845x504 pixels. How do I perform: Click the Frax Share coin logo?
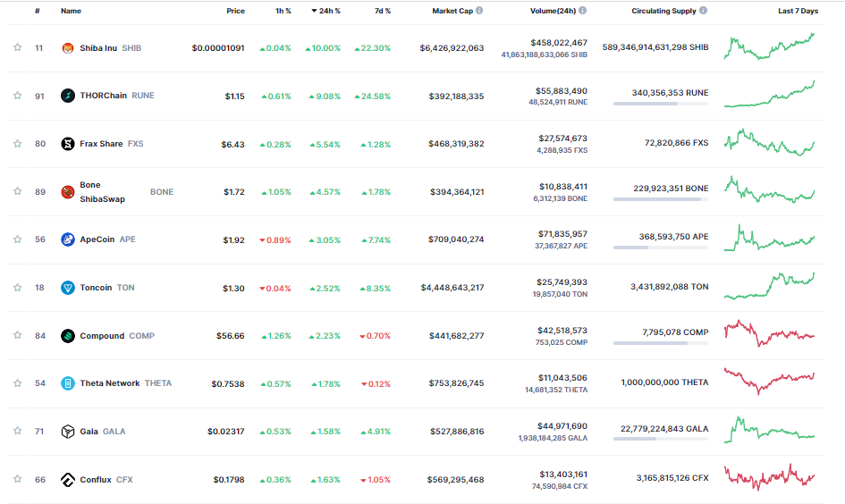pyautogui.click(x=68, y=144)
